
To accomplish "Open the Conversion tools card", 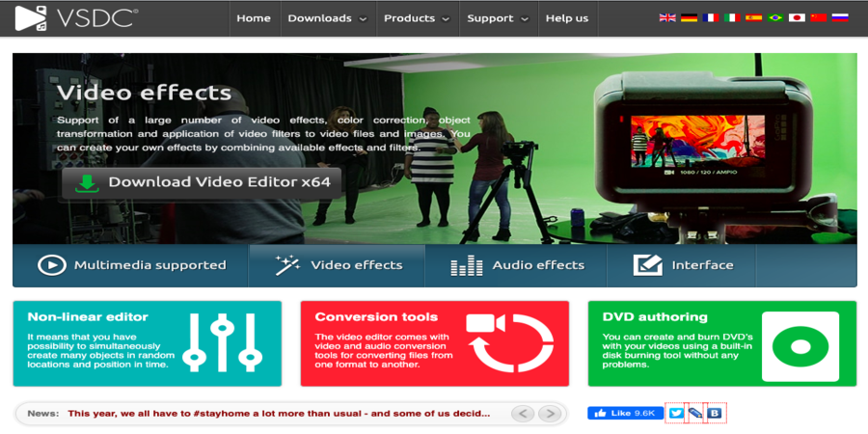I will 435,343.
